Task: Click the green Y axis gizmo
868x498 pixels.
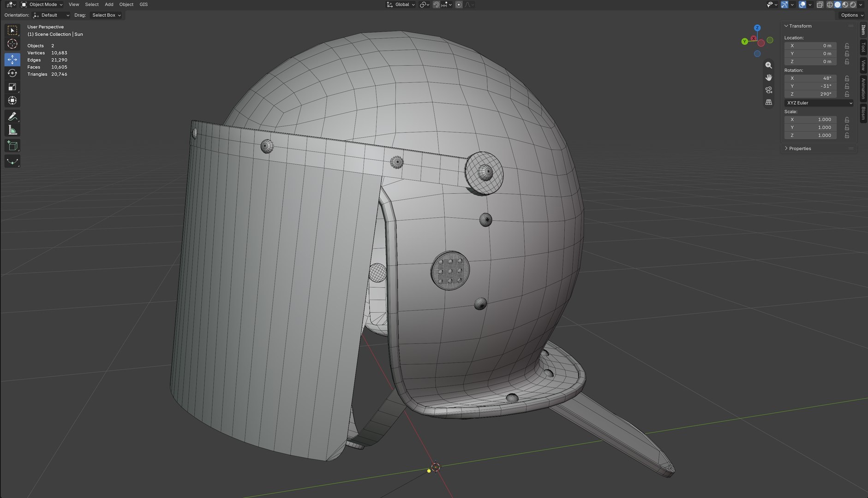Action: click(744, 41)
